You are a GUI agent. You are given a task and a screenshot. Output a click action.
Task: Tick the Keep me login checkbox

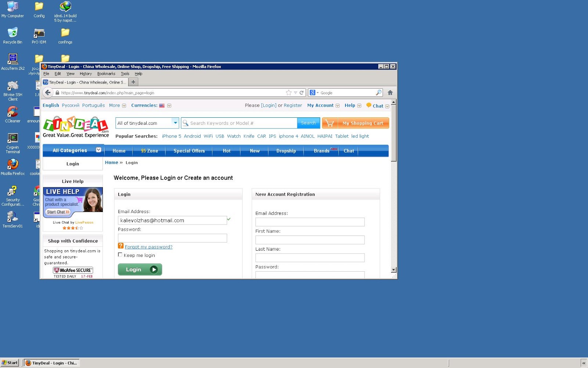click(120, 255)
